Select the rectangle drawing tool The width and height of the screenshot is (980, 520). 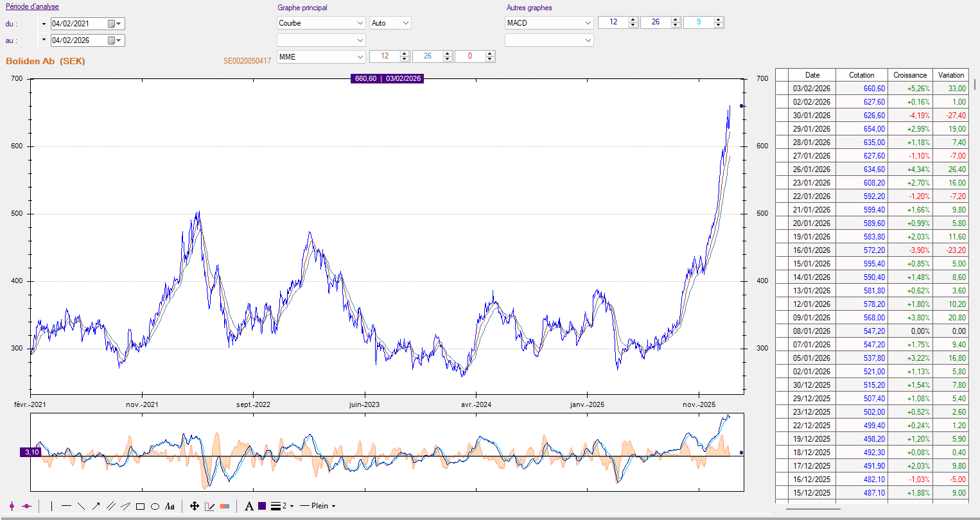click(x=140, y=507)
